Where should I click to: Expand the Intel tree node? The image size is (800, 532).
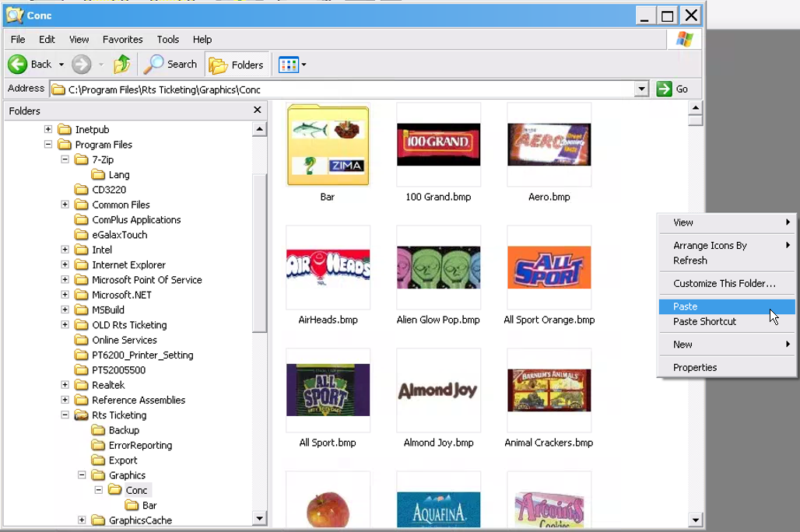pyautogui.click(x=65, y=250)
